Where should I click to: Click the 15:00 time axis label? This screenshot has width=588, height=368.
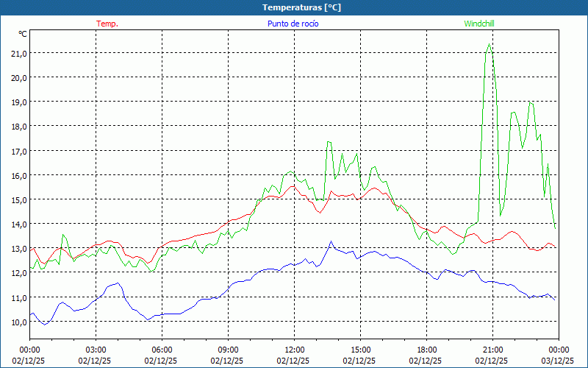(360, 350)
